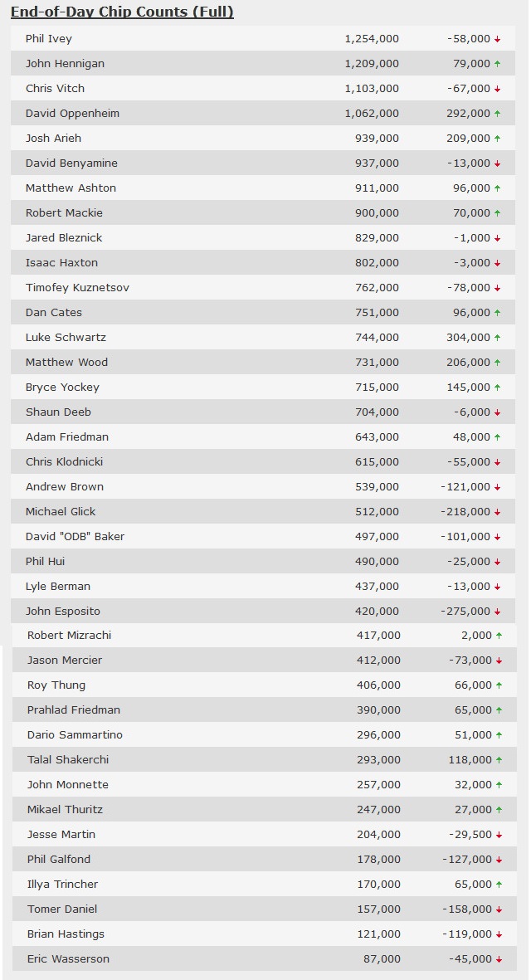Click the Brian Hastings player name
The image size is (531, 980).
(x=66, y=934)
